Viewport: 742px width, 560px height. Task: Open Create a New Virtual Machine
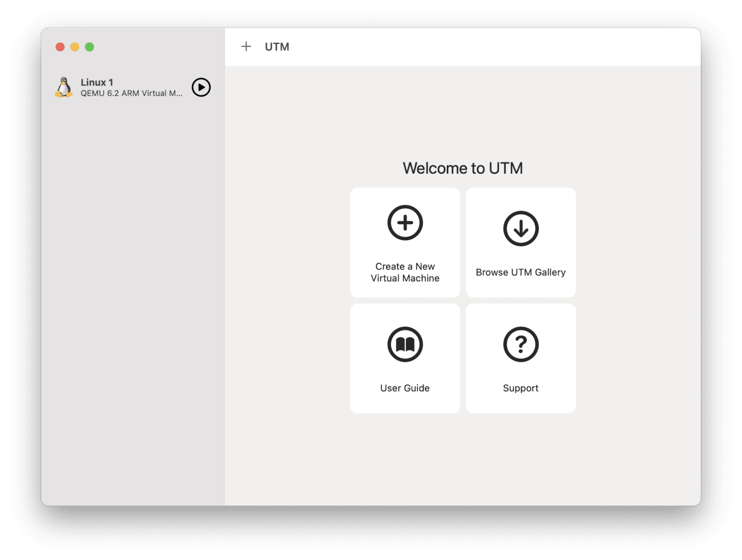coord(404,242)
